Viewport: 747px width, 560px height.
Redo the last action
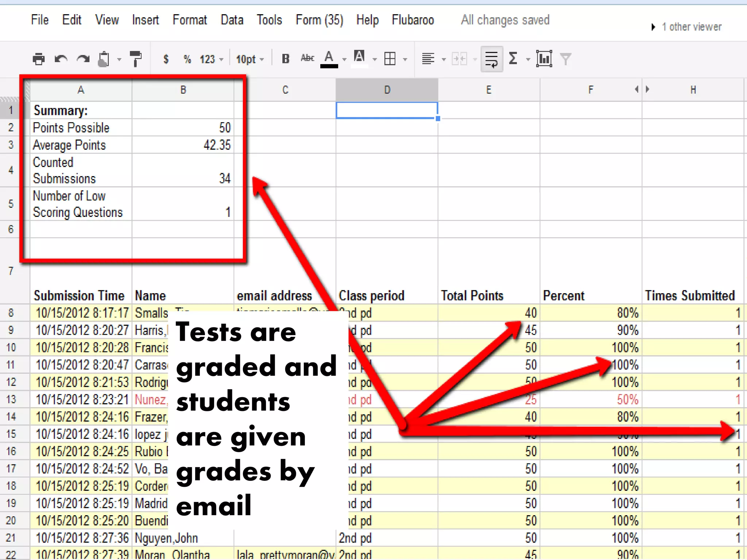pos(83,59)
